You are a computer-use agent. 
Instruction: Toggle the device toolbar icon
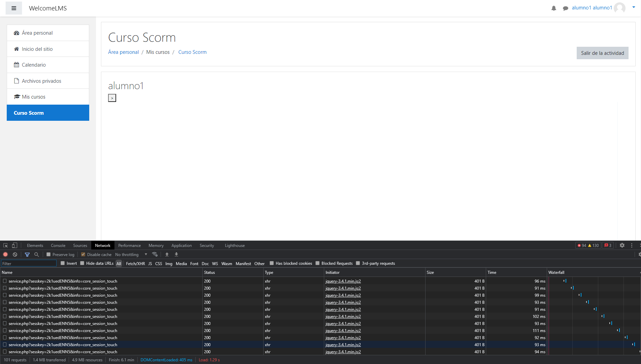point(14,246)
